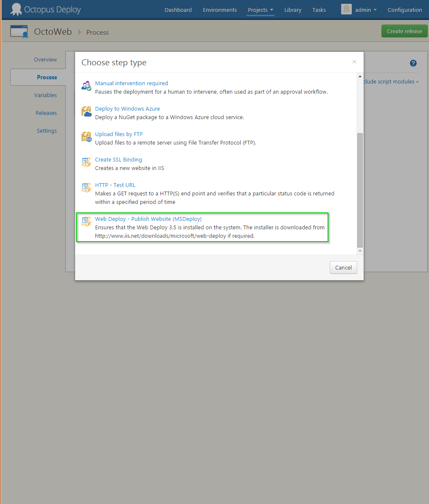Click the Web Deploy MSDeploy step icon
The width and height of the screenshot is (429, 504).
(x=86, y=222)
